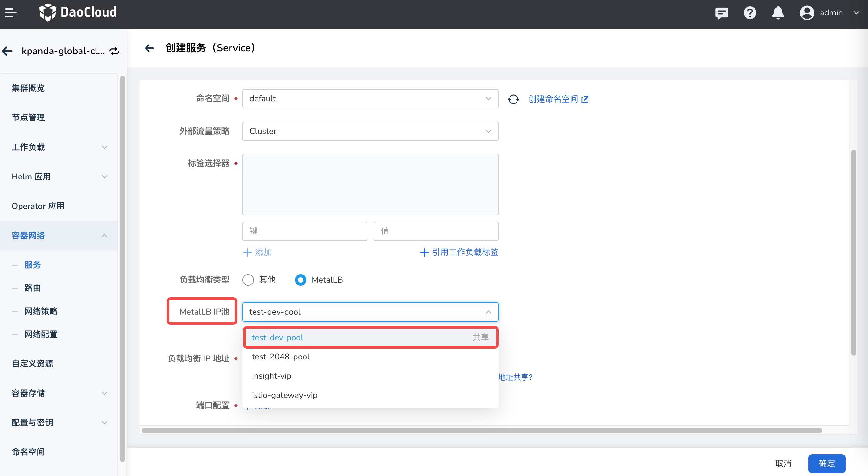Screen dimensions: 868x476
Task: Open the hamburger menu in top bar
Action: pyautogui.click(x=11, y=13)
